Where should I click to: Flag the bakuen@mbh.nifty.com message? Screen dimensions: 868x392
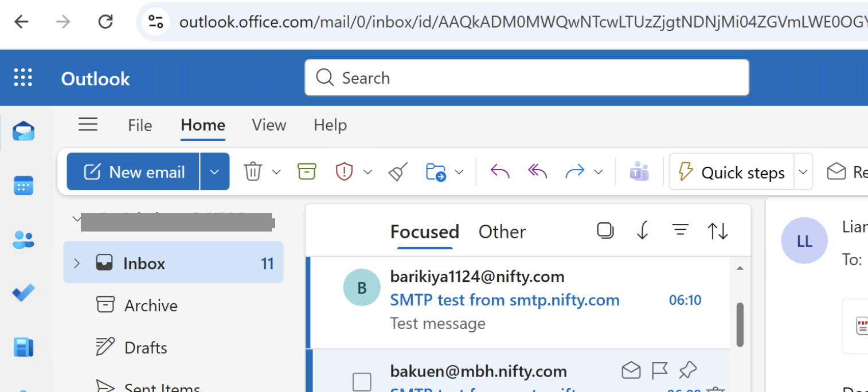660,371
